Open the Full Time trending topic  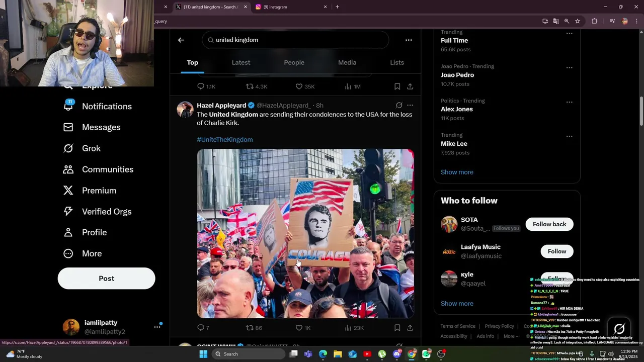pos(454,41)
